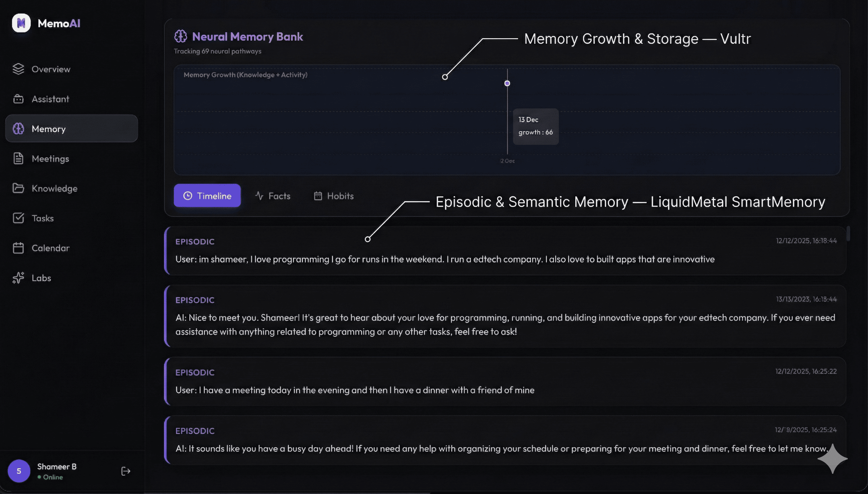The height and width of the screenshot is (494, 868).
Task: Click the Neural Memory Bank brain icon
Action: [x=181, y=36]
